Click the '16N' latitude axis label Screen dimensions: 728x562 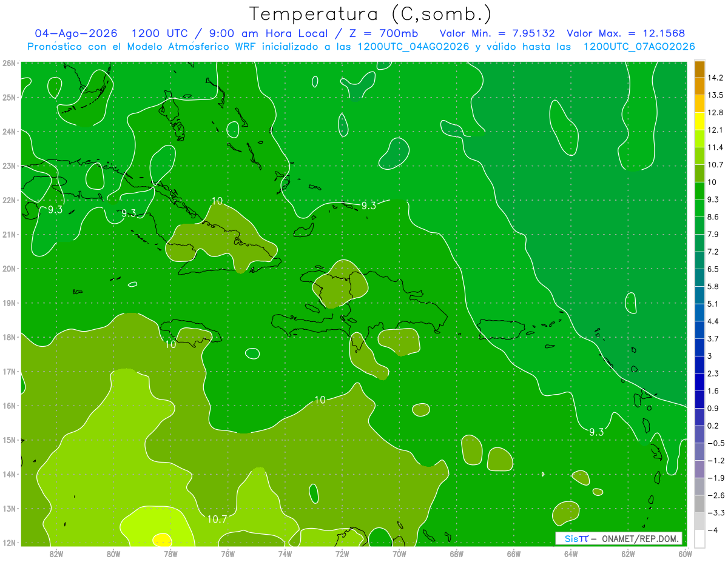(x=9, y=406)
